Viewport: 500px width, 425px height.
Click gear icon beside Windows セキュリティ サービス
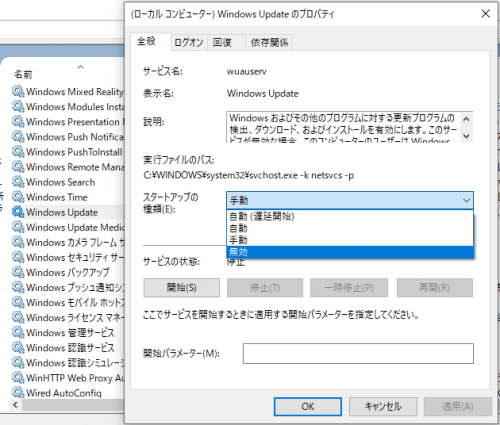[18, 257]
